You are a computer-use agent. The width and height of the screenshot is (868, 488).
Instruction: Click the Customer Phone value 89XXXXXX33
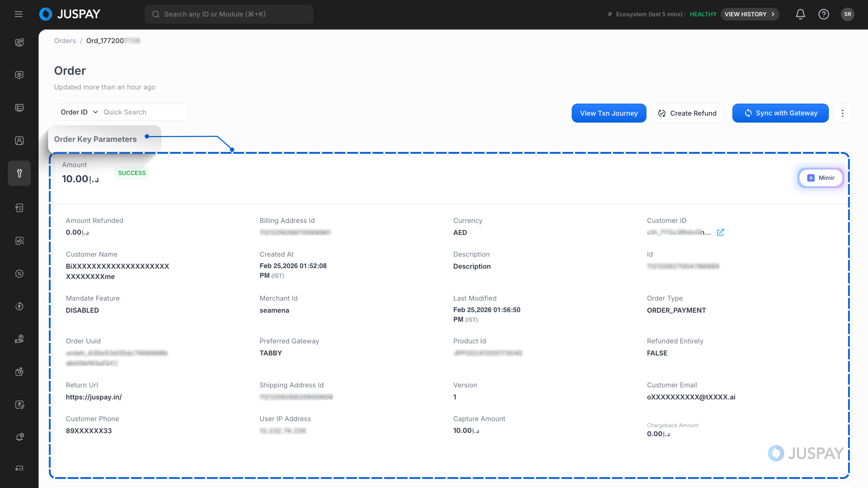click(89, 431)
